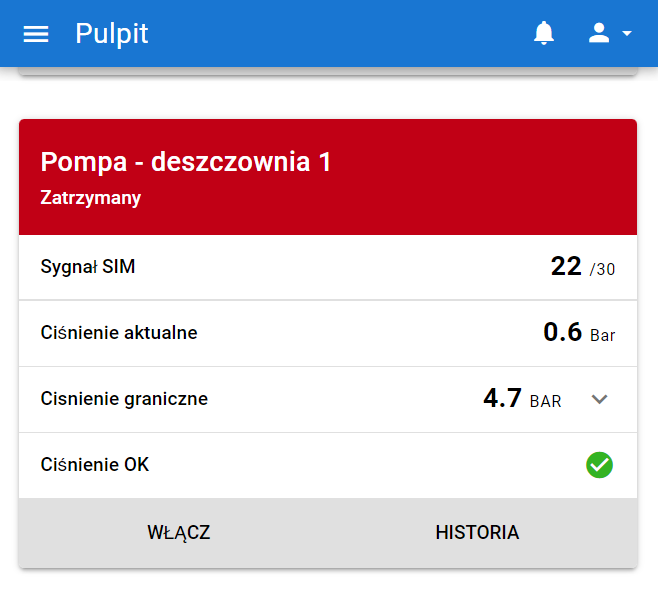Click the Cisnienie graniczne label
This screenshot has height=601, width=658.
coord(124,399)
